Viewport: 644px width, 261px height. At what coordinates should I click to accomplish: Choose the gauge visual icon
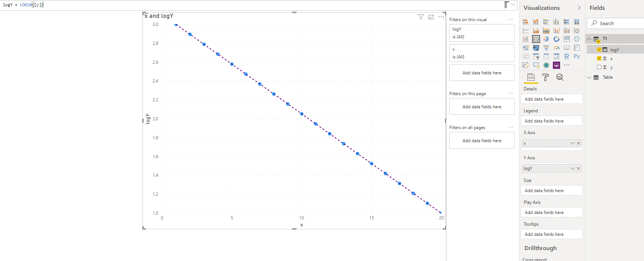[x=556, y=48]
